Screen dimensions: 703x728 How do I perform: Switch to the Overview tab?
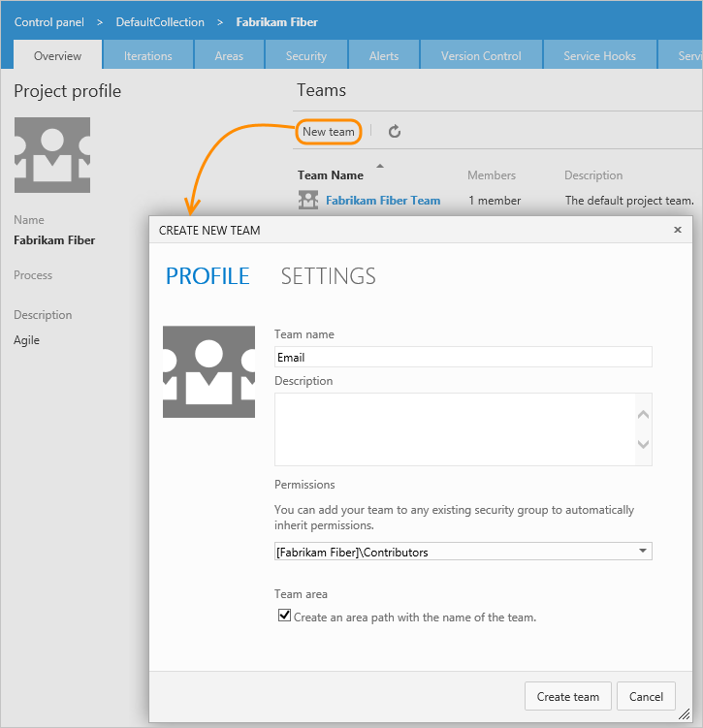[57, 55]
